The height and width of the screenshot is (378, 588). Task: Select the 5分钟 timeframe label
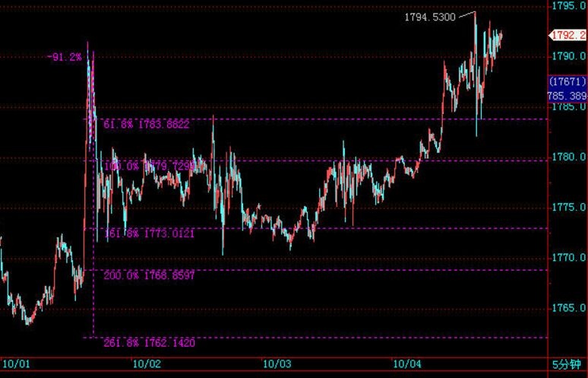pyautogui.click(x=568, y=365)
